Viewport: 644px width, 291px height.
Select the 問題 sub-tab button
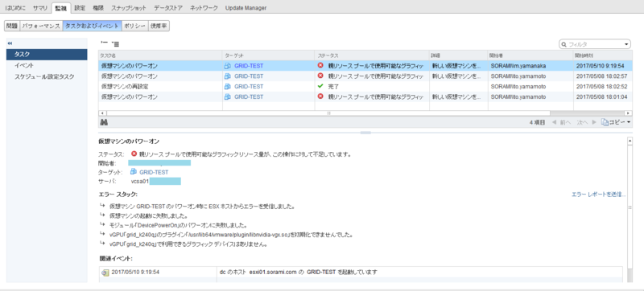pos(12,26)
